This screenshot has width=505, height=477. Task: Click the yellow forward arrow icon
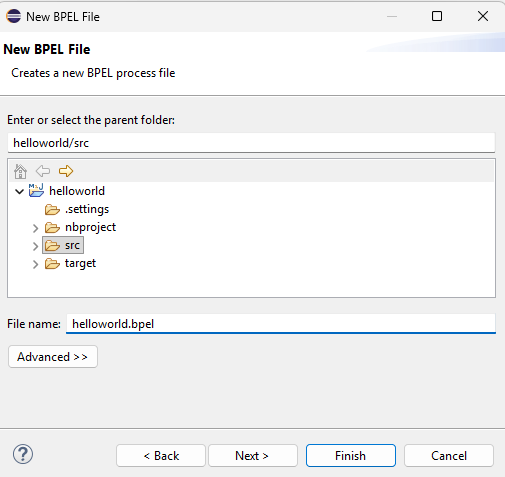(x=66, y=171)
